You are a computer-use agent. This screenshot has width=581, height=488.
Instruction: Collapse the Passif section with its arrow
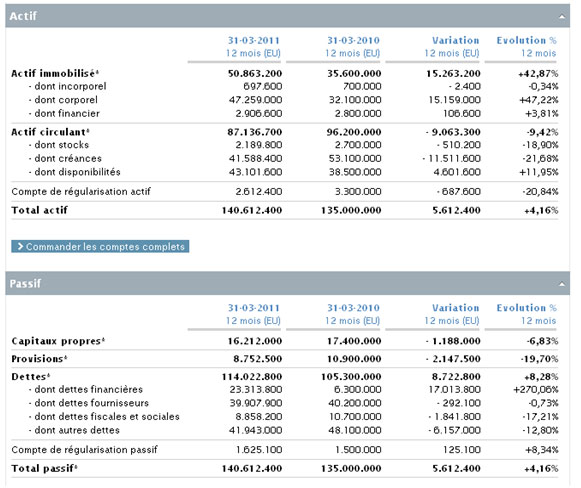point(562,284)
